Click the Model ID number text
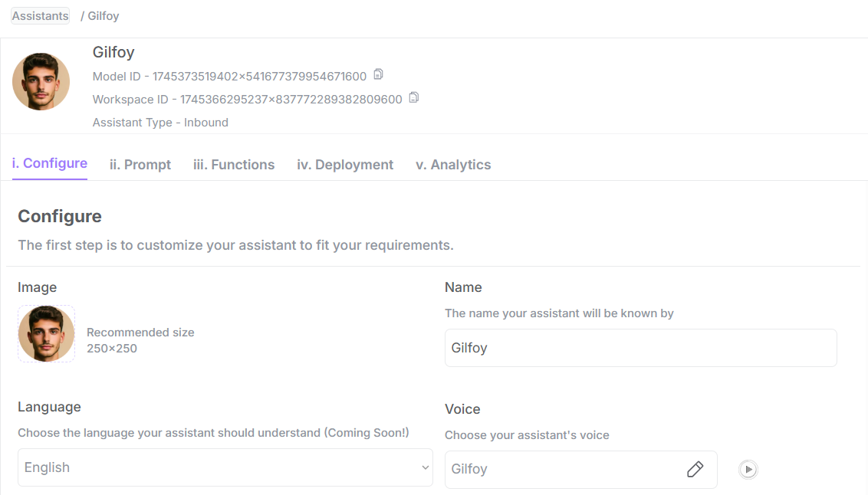 pyautogui.click(x=259, y=77)
